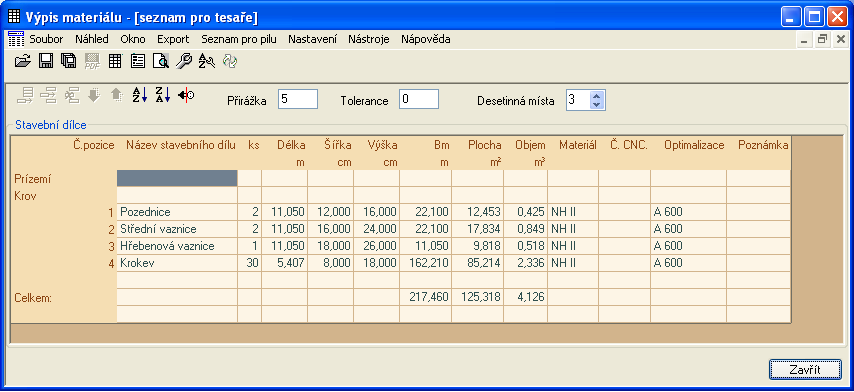Click the Prízemí group label
The height and width of the screenshot is (392, 854).
(x=32, y=179)
